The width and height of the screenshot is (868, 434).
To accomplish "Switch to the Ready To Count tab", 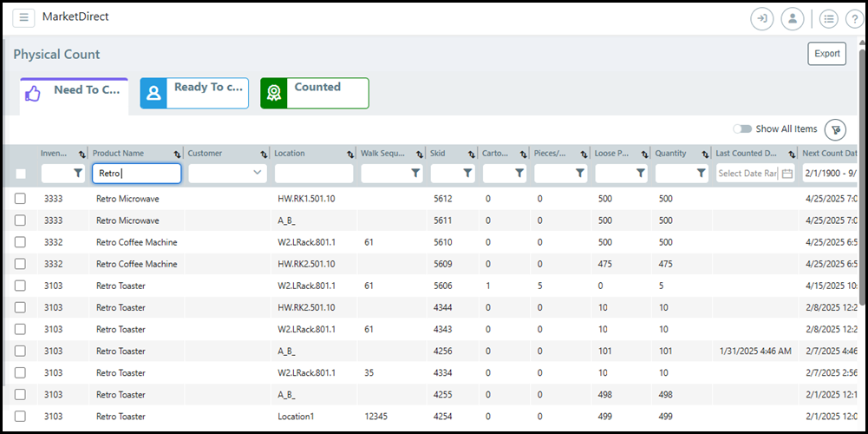I will 194,93.
